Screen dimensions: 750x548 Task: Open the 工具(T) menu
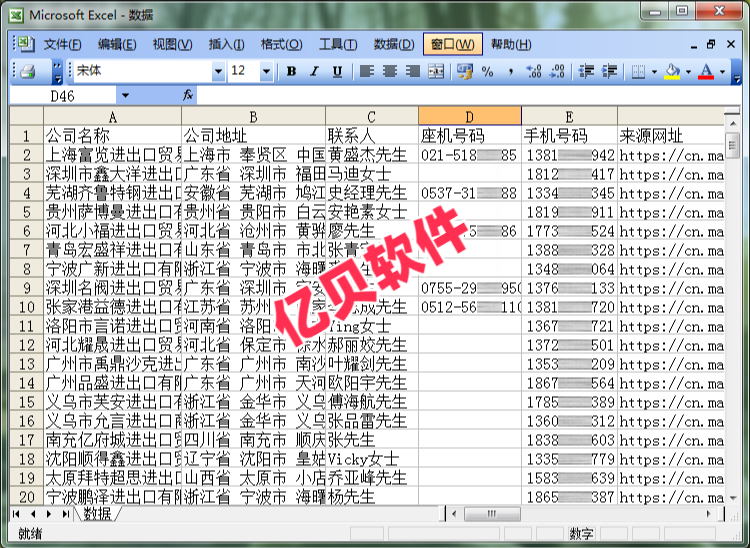coord(338,44)
